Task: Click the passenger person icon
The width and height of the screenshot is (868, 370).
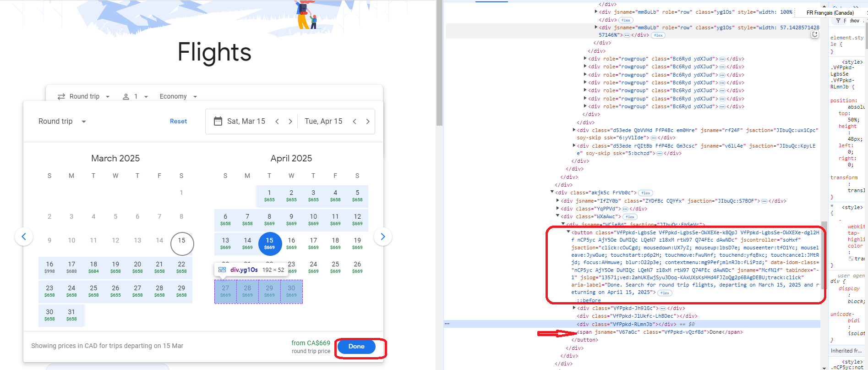Action: coord(126,97)
